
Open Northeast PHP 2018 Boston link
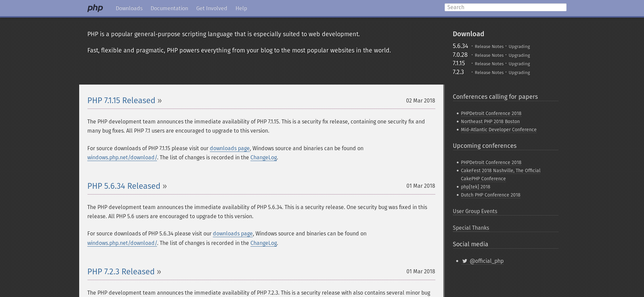[490, 122]
